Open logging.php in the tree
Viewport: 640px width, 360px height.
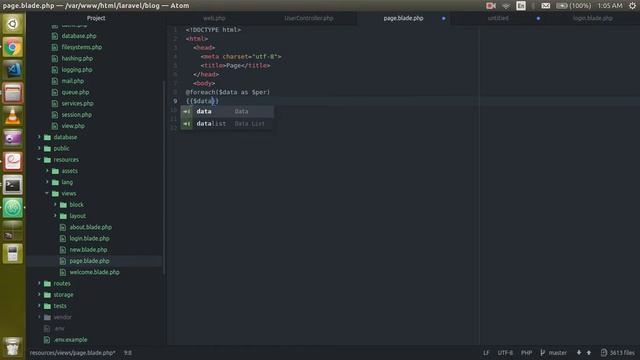[x=77, y=70]
